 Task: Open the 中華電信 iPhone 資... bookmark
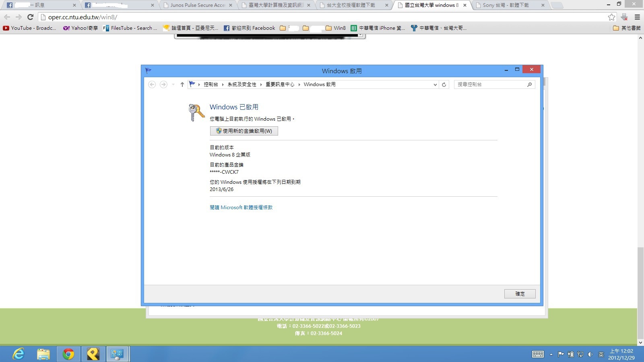(378, 28)
